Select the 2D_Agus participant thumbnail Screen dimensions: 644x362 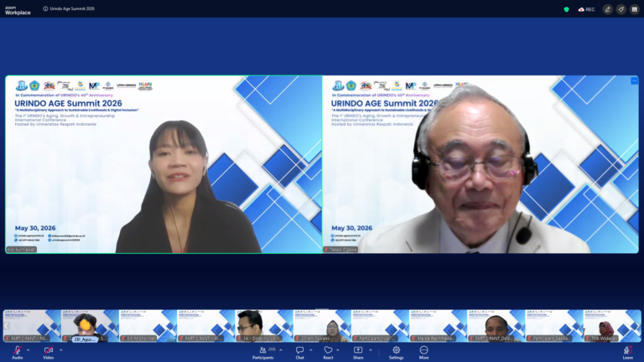90,326
